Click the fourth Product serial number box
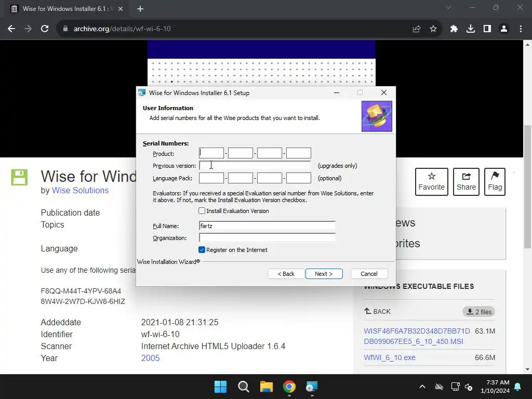Screen dimensions: 532x399 (x=299, y=153)
